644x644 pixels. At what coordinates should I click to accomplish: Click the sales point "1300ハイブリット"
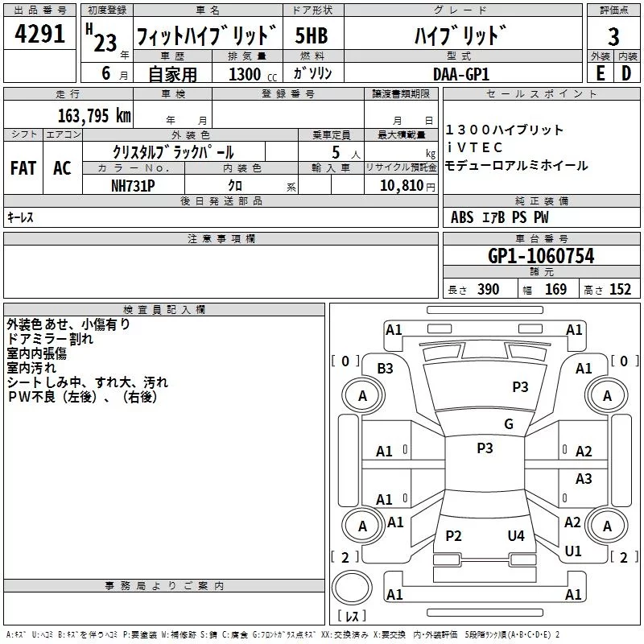(504, 130)
